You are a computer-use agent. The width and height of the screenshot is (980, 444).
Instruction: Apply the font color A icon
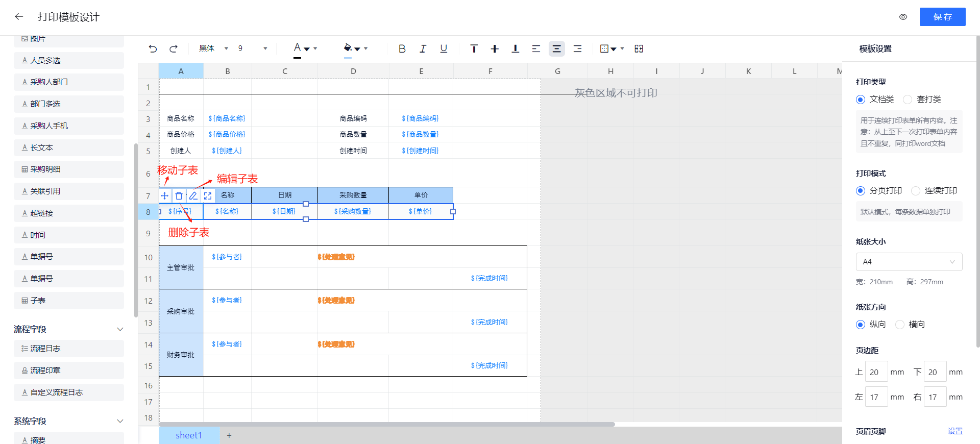coord(298,48)
